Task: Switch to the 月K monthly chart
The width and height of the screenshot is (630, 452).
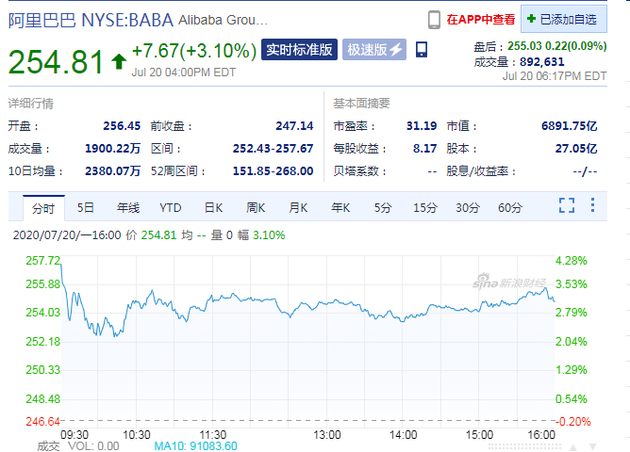Action: [298, 208]
